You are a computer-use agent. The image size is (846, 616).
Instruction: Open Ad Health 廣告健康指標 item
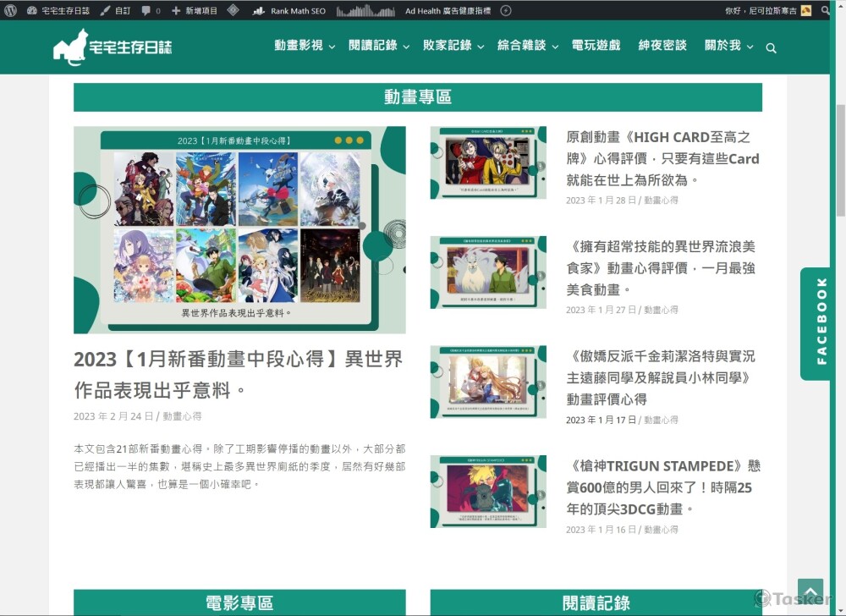(448, 10)
